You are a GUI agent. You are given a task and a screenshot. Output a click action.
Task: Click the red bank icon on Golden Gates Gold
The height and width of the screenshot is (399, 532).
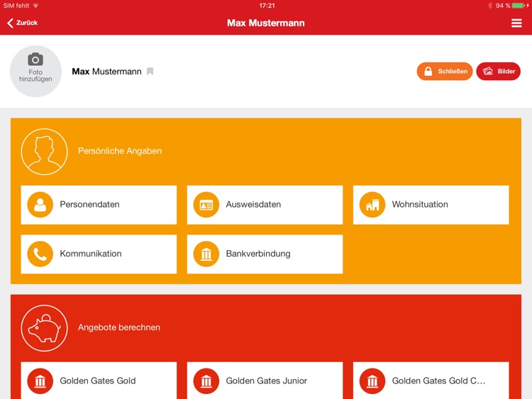point(40,381)
